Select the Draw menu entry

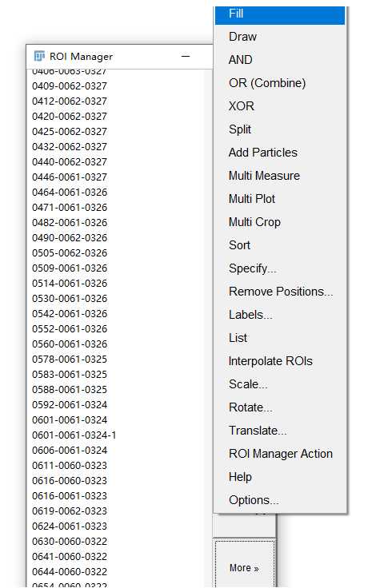pos(280,37)
